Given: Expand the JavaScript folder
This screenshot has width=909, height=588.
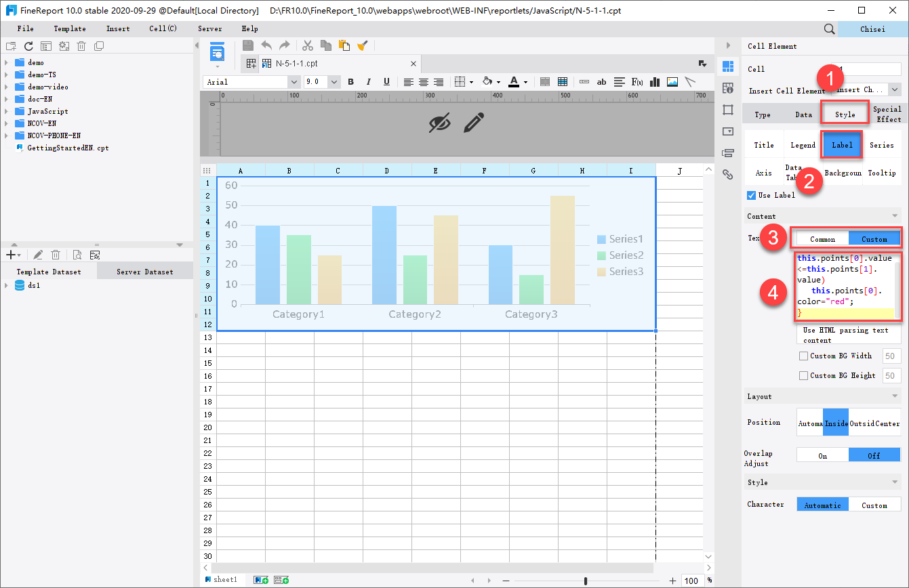Looking at the screenshot, I should [x=6, y=111].
